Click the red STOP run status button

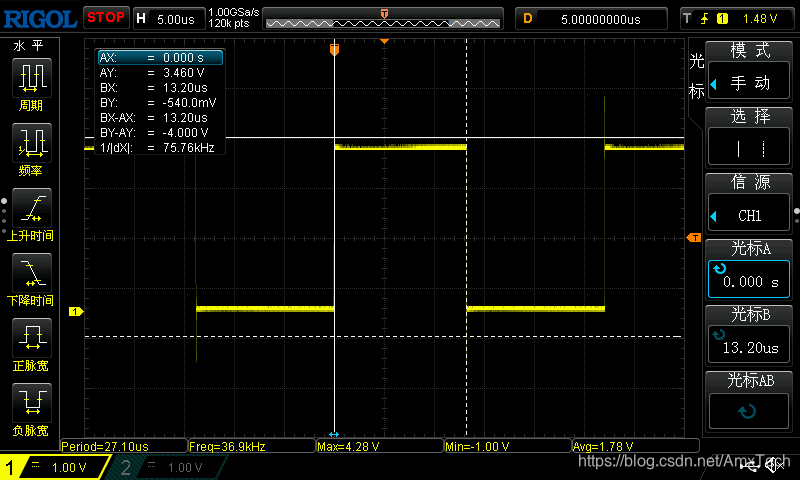point(106,18)
